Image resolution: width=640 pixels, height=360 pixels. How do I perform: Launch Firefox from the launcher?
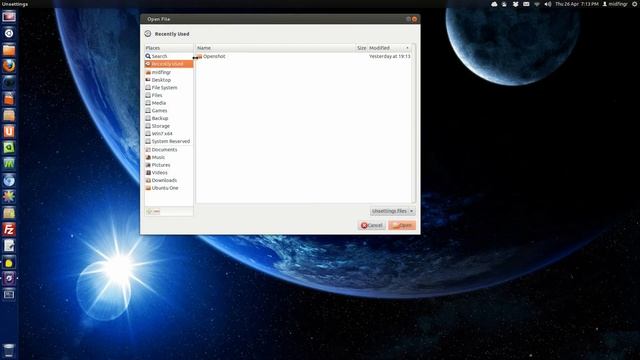coord(9,66)
